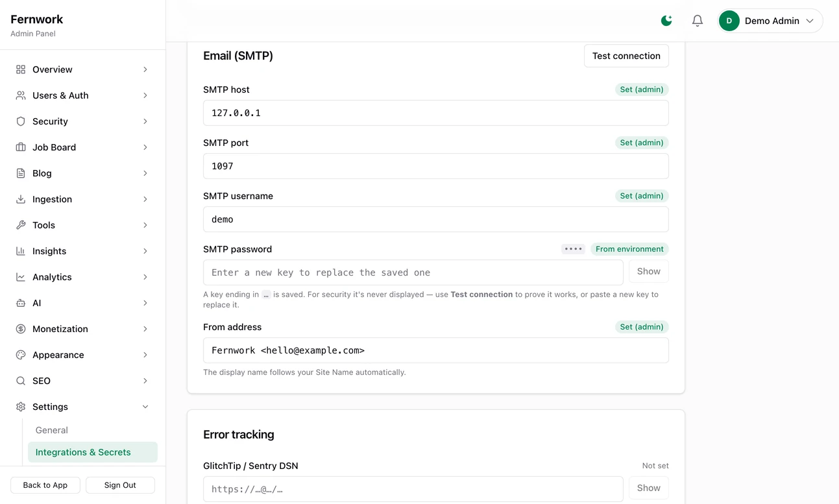Click the Users & Auth people icon
Viewport: 839px width, 504px height.
point(21,95)
